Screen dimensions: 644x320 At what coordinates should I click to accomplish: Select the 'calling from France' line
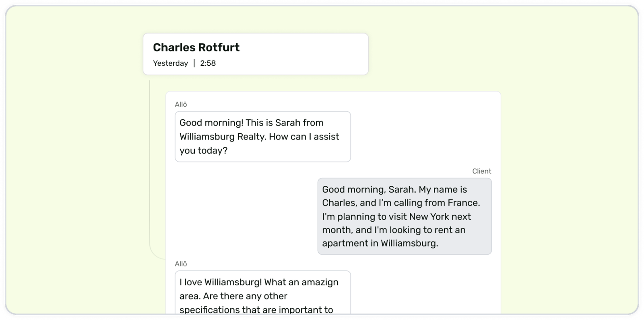coord(401,203)
